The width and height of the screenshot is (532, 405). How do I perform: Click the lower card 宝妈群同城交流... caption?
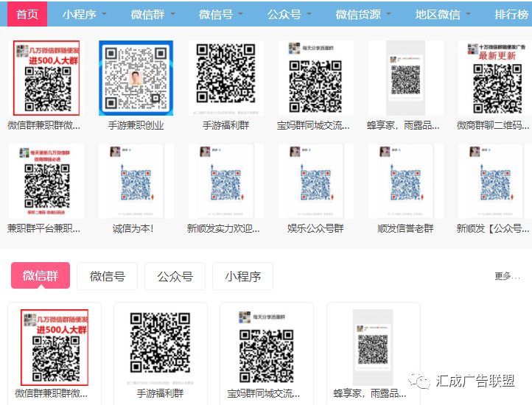264,393
